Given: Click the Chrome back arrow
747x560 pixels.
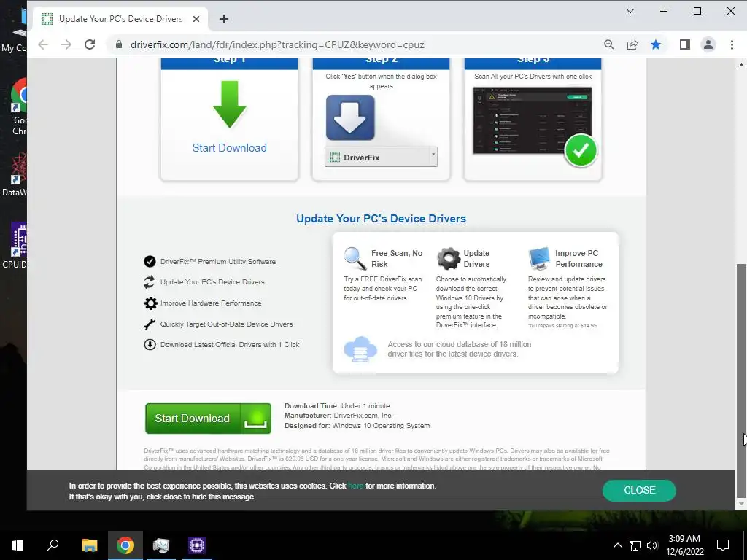Looking at the screenshot, I should coord(43,44).
